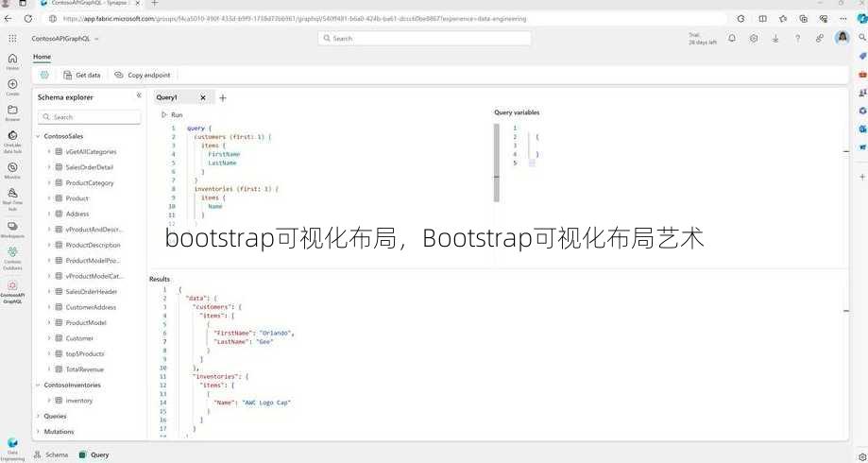
Task: Open Monitor in left navigation
Action: click(x=12, y=171)
